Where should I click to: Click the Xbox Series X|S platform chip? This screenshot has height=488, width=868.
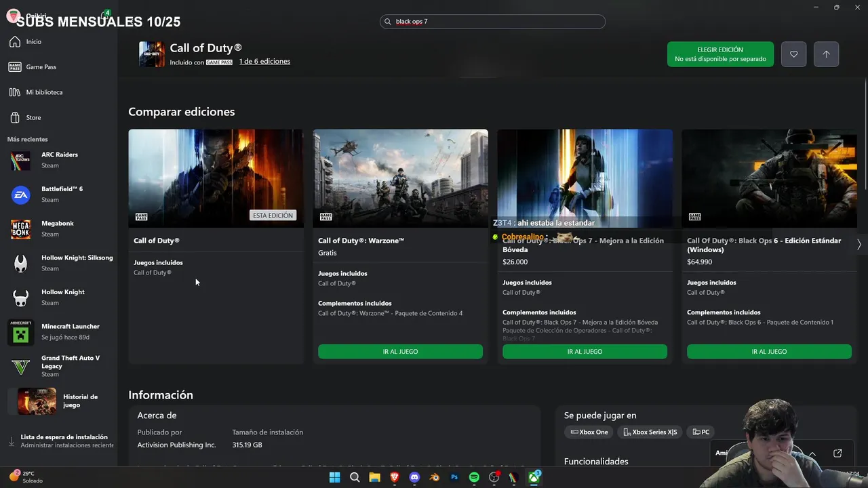(650, 432)
